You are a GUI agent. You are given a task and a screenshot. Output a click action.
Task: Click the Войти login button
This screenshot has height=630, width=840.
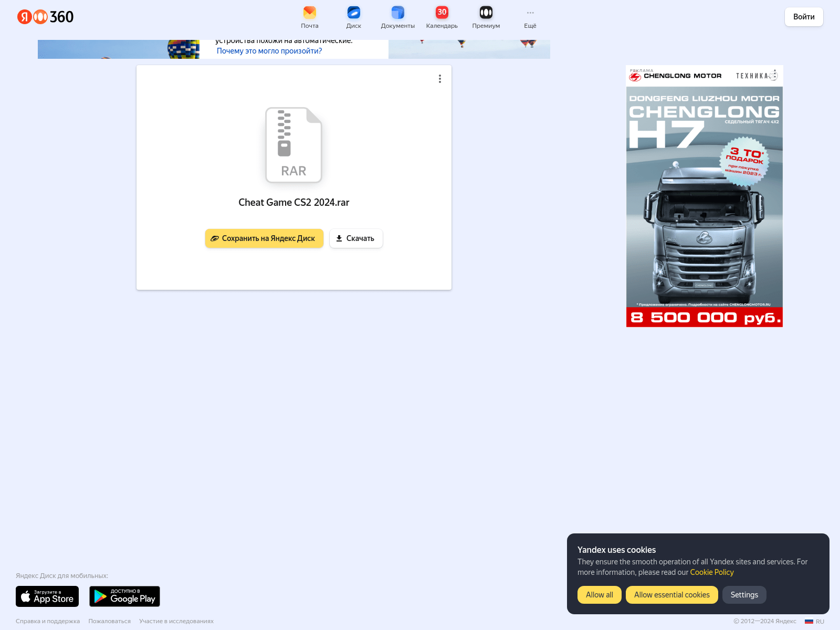804,17
